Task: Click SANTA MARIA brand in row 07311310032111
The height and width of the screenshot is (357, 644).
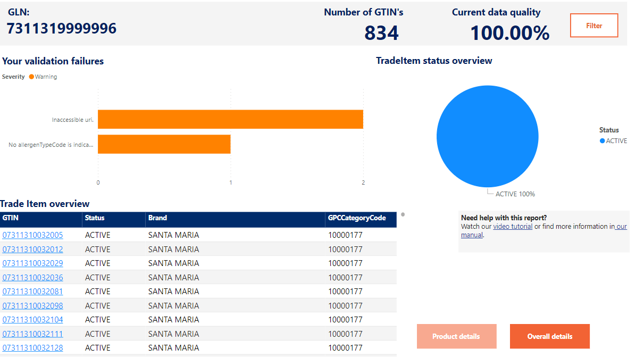Action: tap(174, 334)
